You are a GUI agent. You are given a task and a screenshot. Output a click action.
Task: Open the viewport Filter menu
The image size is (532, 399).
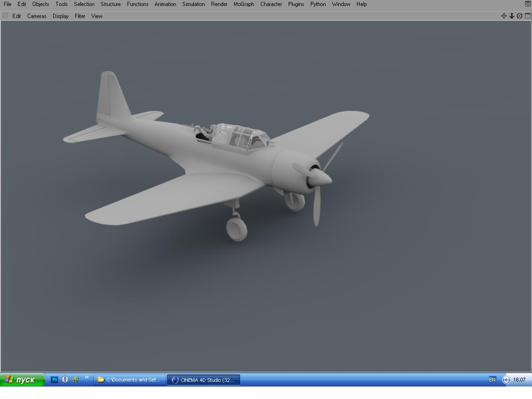point(80,16)
